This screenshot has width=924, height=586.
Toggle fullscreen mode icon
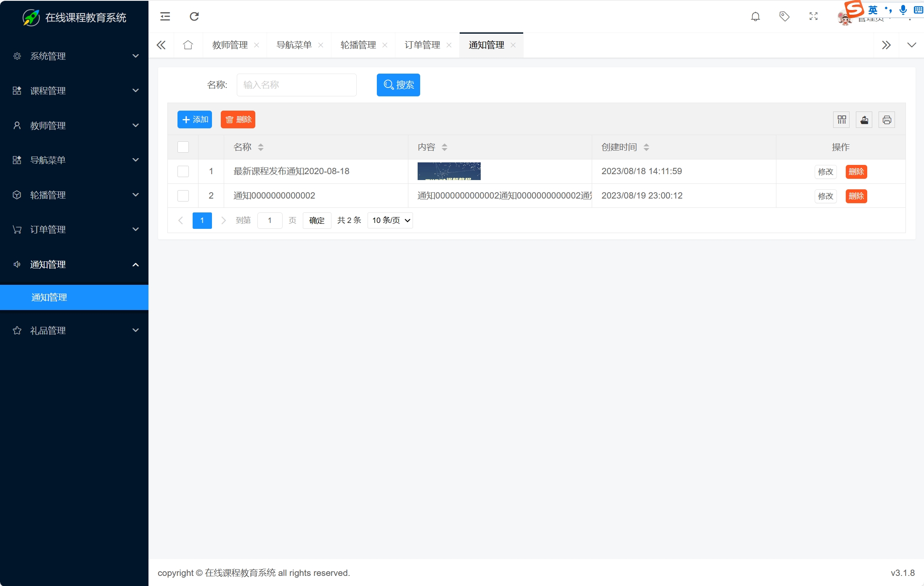tap(813, 16)
